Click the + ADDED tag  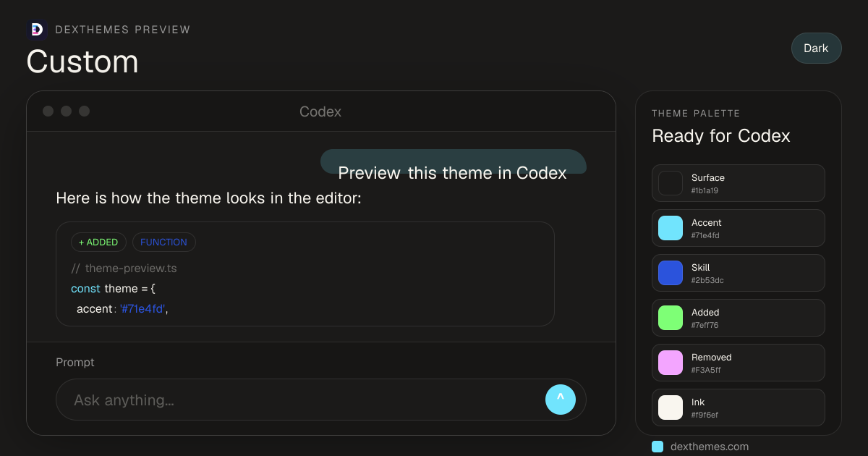[98, 242]
